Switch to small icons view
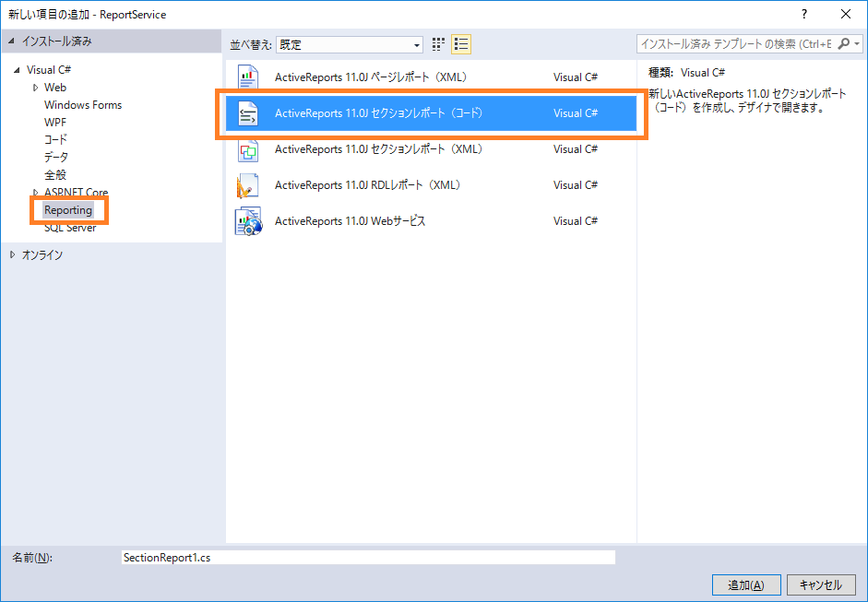The width and height of the screenshot is (868, 602). click(x=438, y=44)
